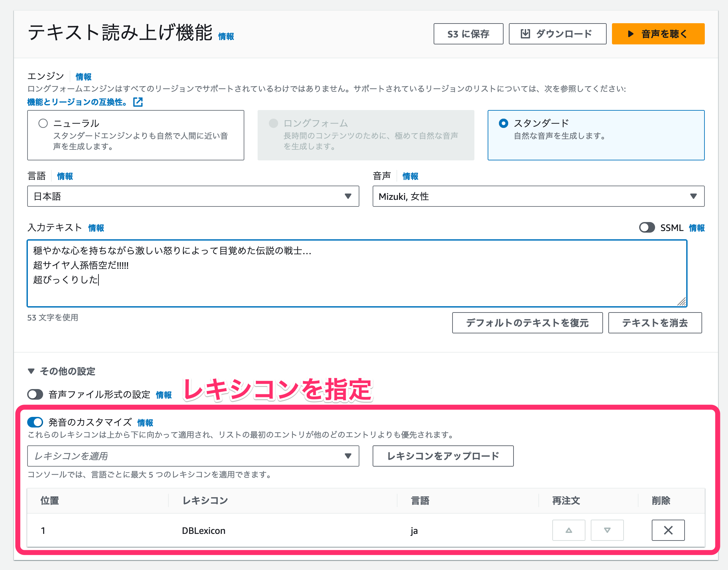The image size is (728, 570).
Task: Click the ダウンロード download button
Action: tap(557, 34)
